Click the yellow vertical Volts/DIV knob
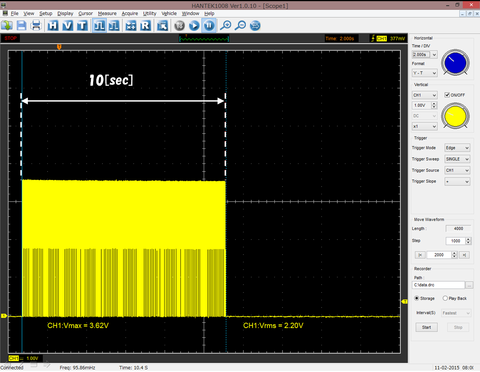 tap(455, 116)
